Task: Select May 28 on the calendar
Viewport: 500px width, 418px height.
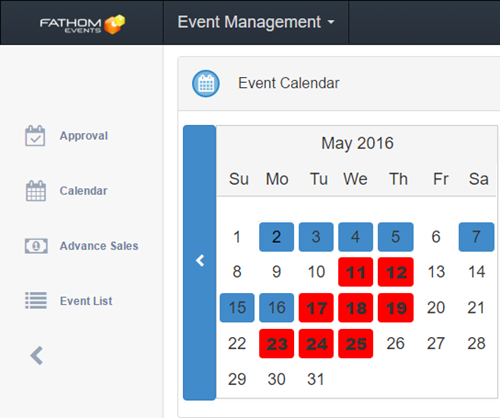Action: (476, 344)
